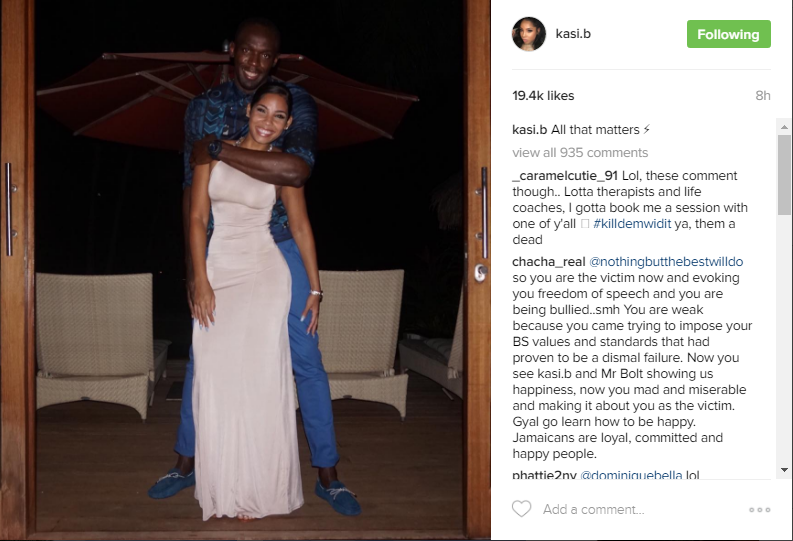Click kasi.b name in the caption

pyautogui.click(x=530, y=130)
